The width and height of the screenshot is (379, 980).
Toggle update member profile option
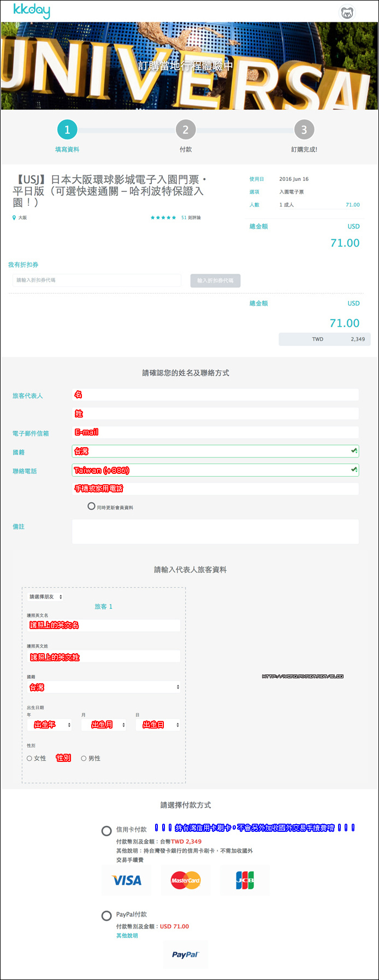[92, 506]
